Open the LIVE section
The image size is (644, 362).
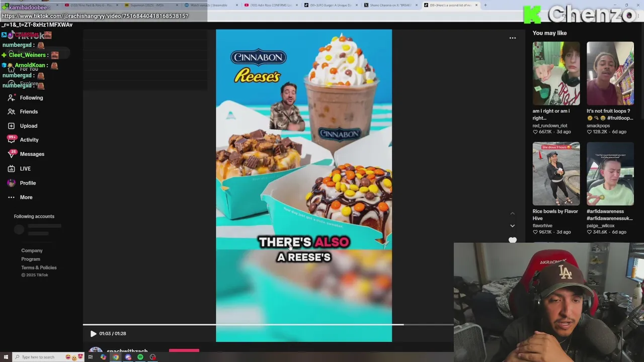19,168
